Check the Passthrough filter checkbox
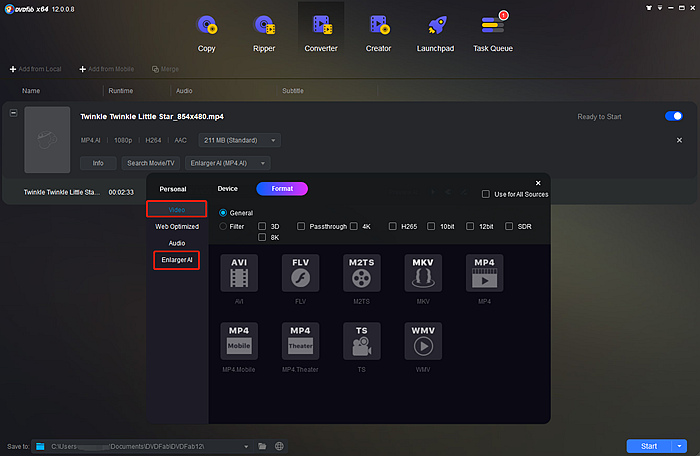Image resolution: width=700 pixels, height=456 pixels. click(x=301, y=226)
